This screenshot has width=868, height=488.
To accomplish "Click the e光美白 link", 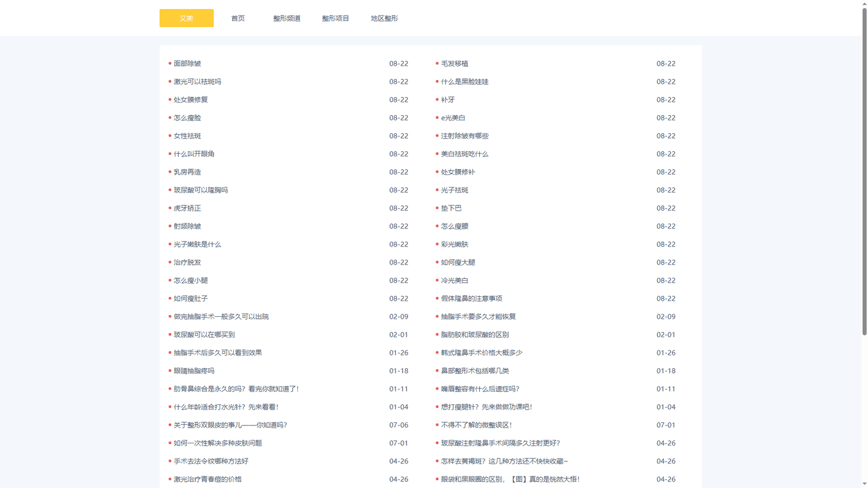I will pos(453,117).
